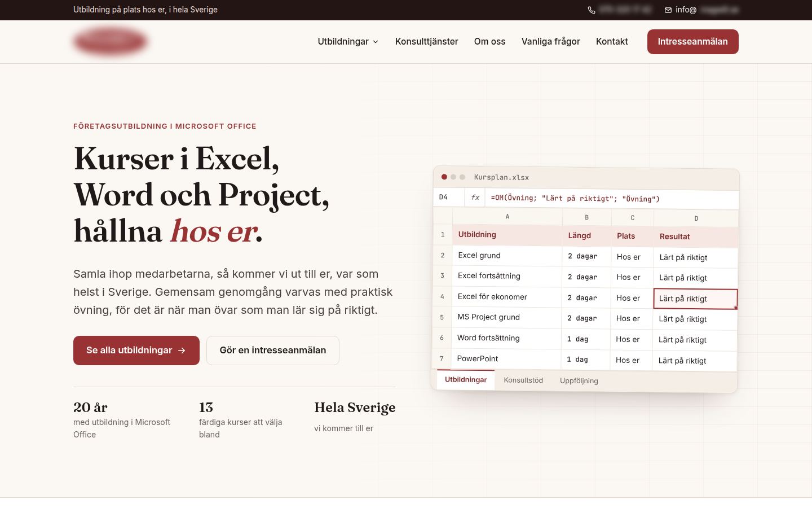Screen dimensions: 812x508
Task: Click the Utbildning header cell
Action: click(x=507, y=235)
